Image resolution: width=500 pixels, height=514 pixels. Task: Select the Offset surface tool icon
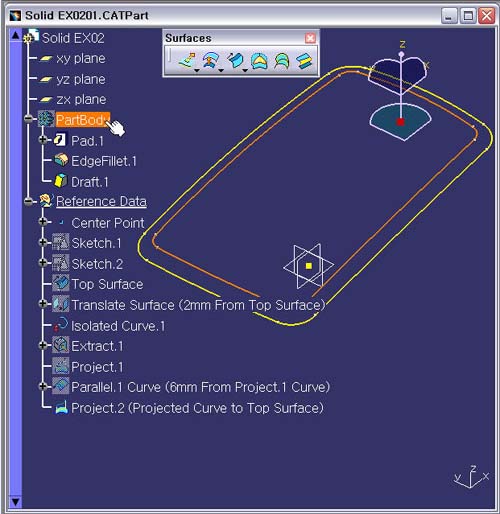click(x=211, y=60)
